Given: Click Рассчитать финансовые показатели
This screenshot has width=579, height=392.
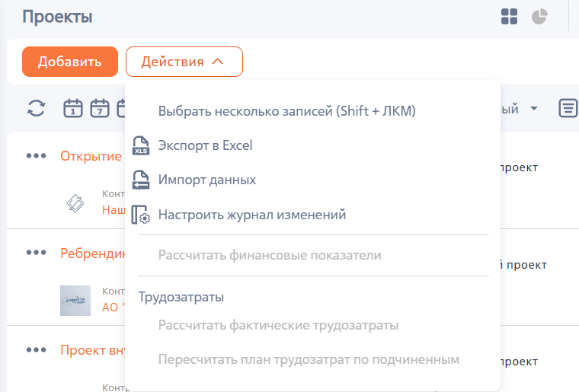Looking at the screenshot, I should click(x=270, y=255).
